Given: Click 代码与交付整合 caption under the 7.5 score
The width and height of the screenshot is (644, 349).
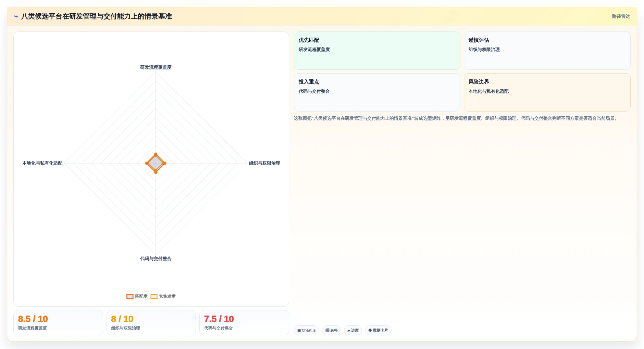Looking at the screenshot, I should click(219, 328).
